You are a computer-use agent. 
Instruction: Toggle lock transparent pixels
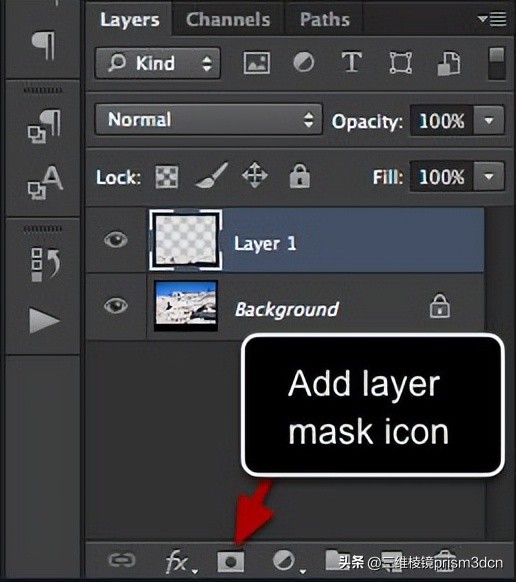pyautogui.click(x=166, y=177)
